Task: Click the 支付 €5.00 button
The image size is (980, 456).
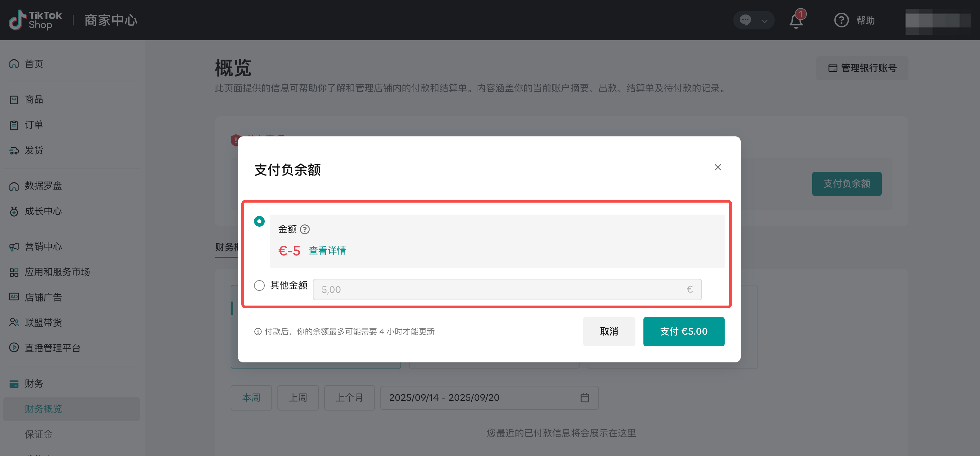Action: (x=683, y=331)
